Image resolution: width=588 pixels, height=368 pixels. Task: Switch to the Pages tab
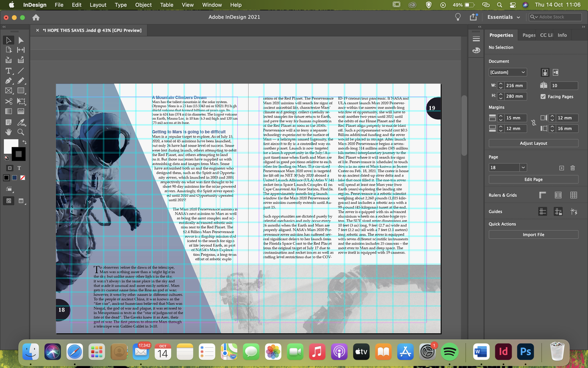(x=529, y=35)
